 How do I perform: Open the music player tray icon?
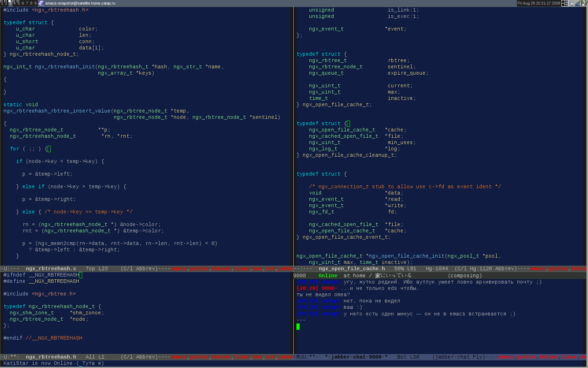click(x=584, y=3)
